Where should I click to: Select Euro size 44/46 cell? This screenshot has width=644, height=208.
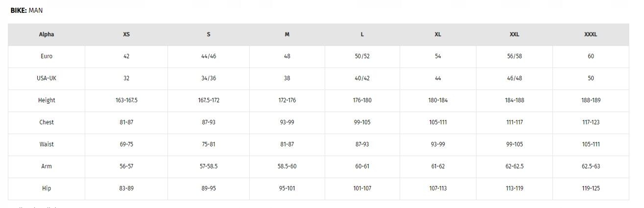click(209, 56)
